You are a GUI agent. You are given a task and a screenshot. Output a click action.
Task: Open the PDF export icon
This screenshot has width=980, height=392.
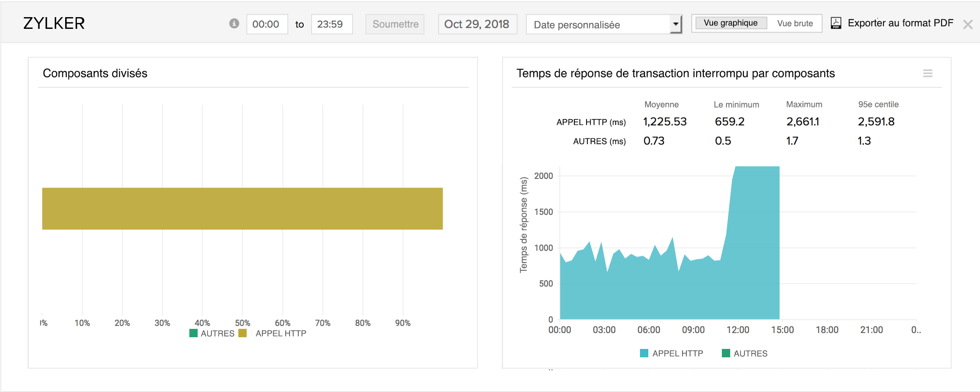coord(835,23)
